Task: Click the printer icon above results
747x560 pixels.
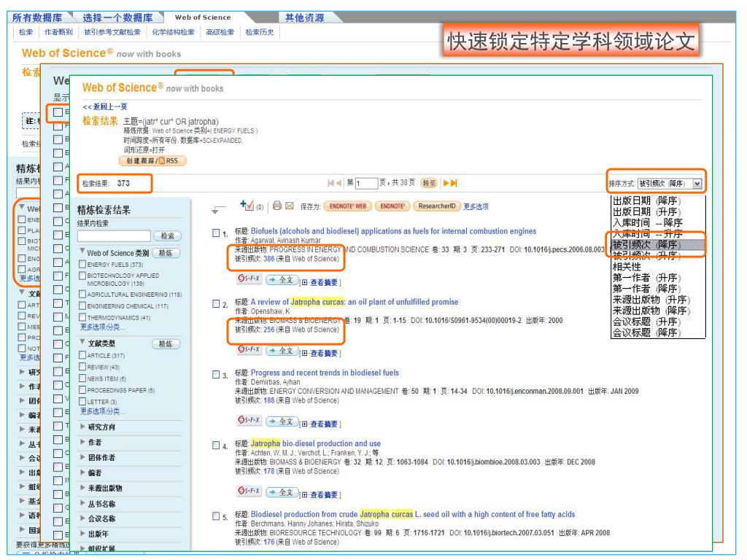Action: pos(276,206)
